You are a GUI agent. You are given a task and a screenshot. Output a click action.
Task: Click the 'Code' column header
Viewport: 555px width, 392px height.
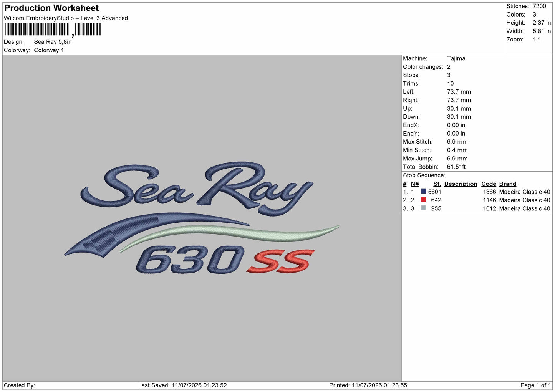[x=489, y=184]
